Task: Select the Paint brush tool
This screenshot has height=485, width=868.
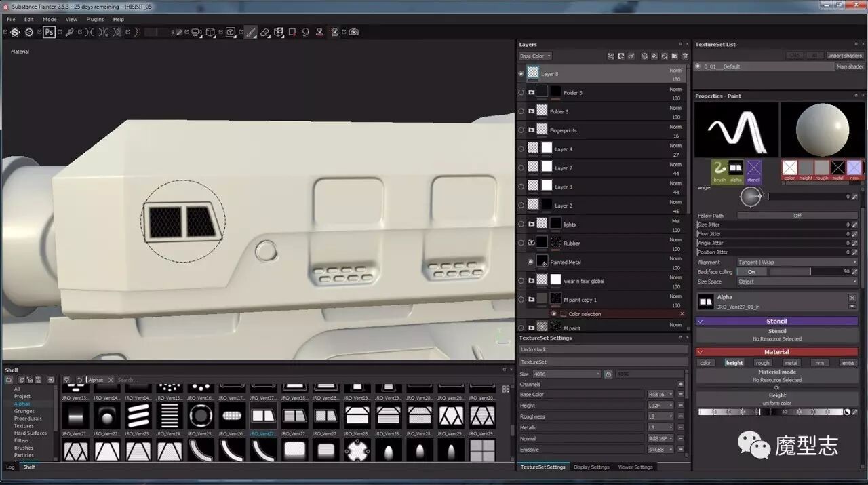Action: coord(250,32)
